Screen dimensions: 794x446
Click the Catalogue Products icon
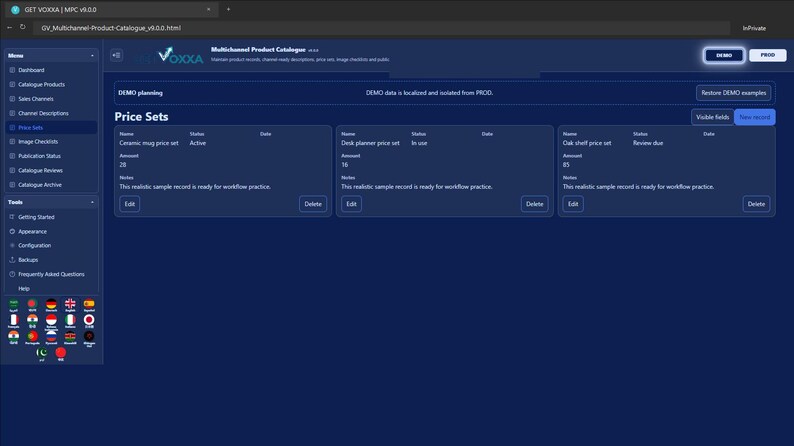point(12,85)
